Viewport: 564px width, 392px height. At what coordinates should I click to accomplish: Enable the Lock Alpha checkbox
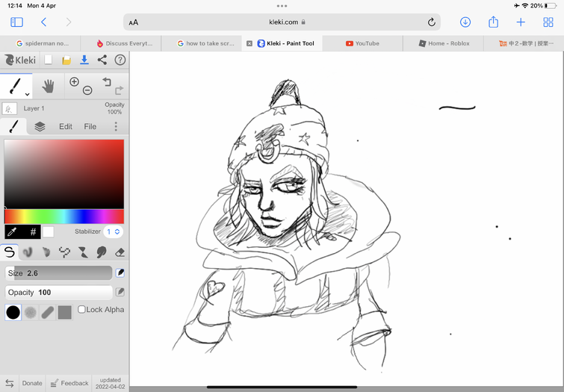tap(81, 309)
